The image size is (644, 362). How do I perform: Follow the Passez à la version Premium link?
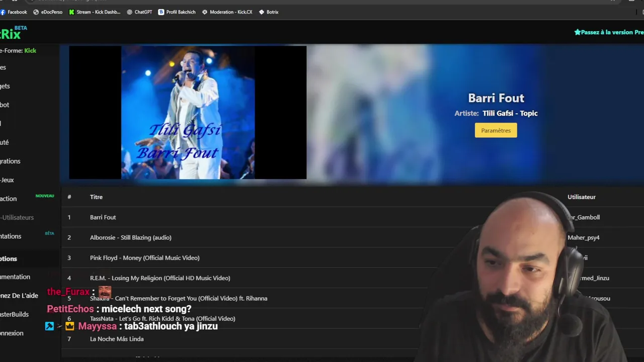(609, 32)
